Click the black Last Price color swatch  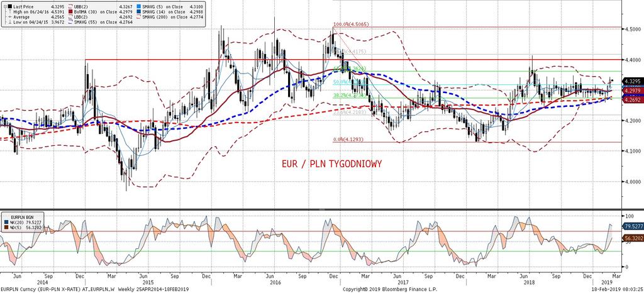[x=10, y=6]
